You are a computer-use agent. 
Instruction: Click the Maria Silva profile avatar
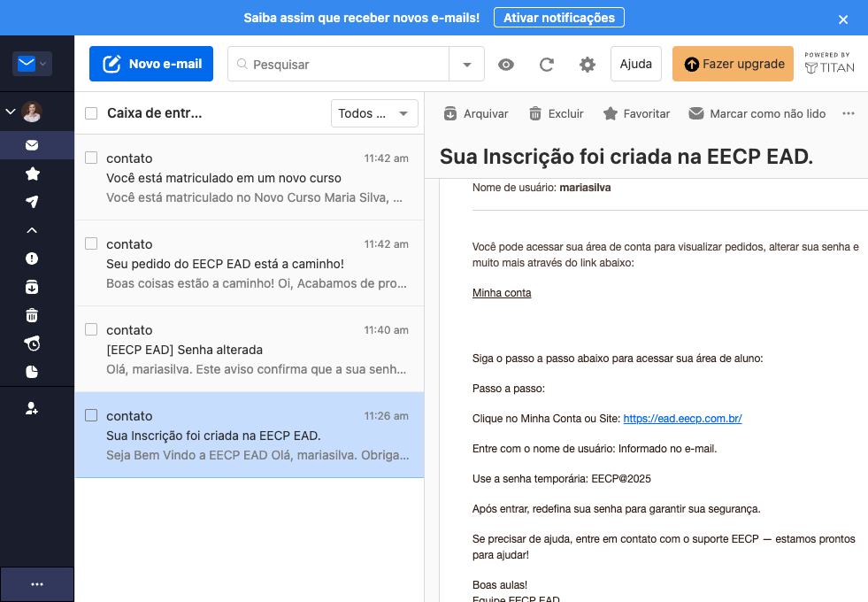(32, 112)
